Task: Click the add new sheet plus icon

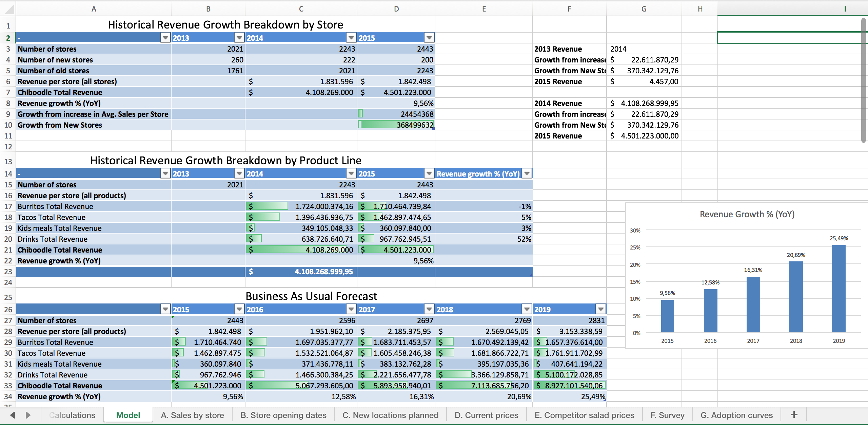Action: click(x=794, y=414)
